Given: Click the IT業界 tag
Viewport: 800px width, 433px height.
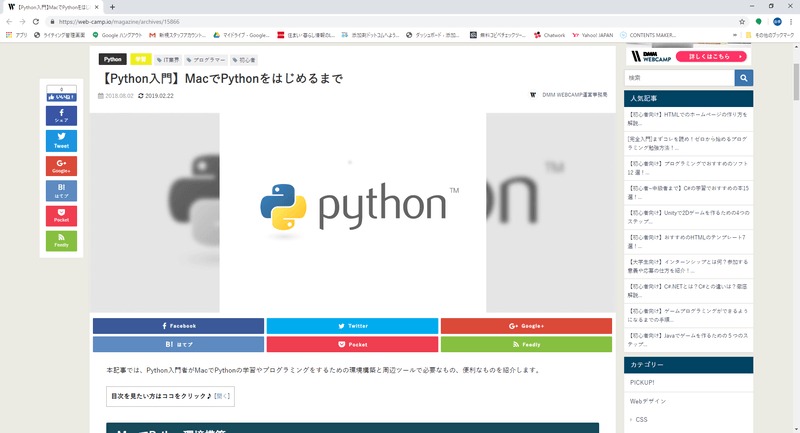Looking at the screenshot, I should tap(168, 60).
